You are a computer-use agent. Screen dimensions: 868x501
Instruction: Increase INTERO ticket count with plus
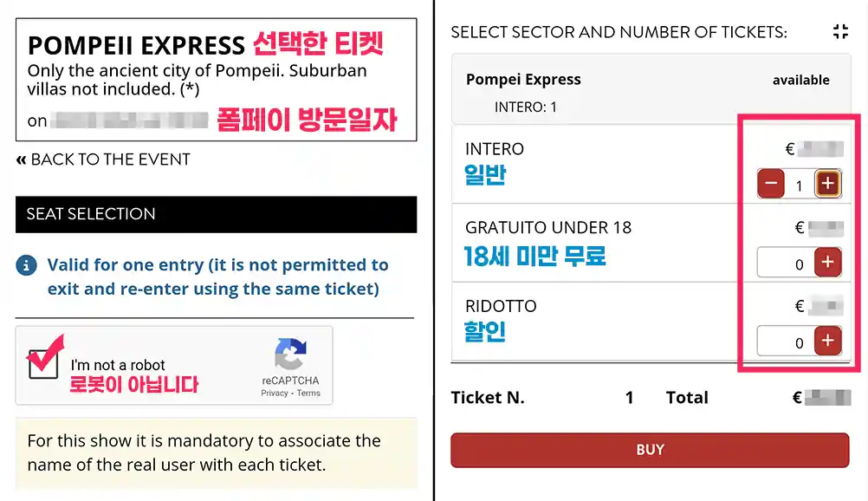(x=827, y=184)
